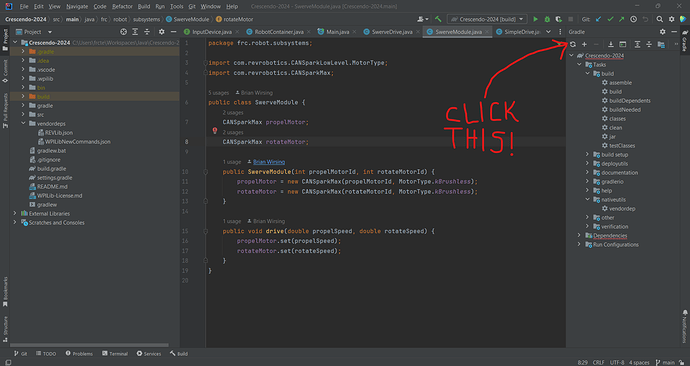Image resolution: width=690 pixels, height=366 pixels.
Task: Click the Build Project hammer icon
Action: pos(438,19)
